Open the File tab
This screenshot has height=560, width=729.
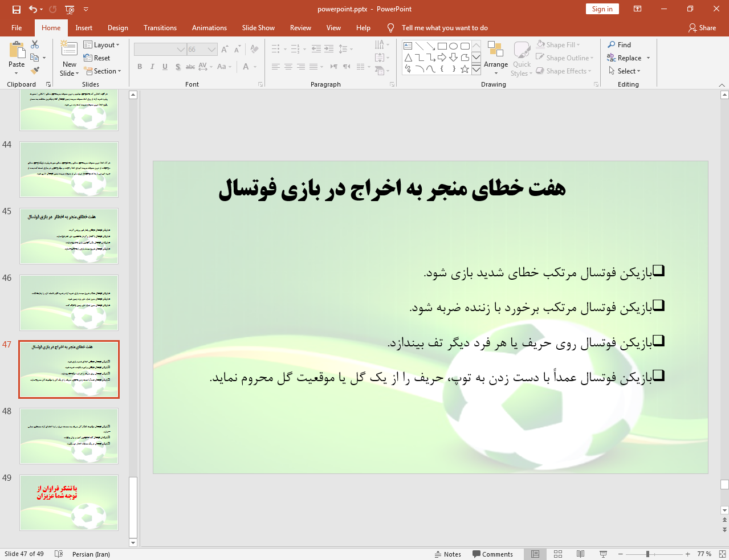[x=17, y=28]
